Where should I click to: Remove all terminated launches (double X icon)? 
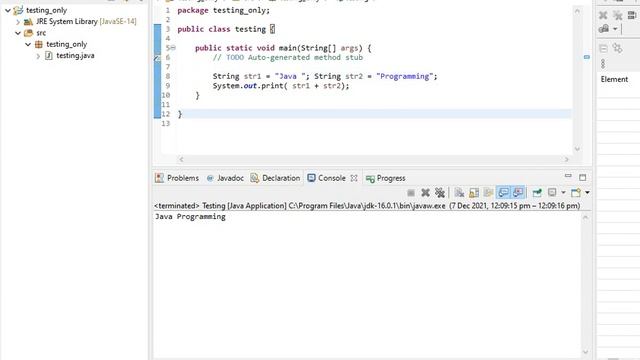tap(440, 193)
